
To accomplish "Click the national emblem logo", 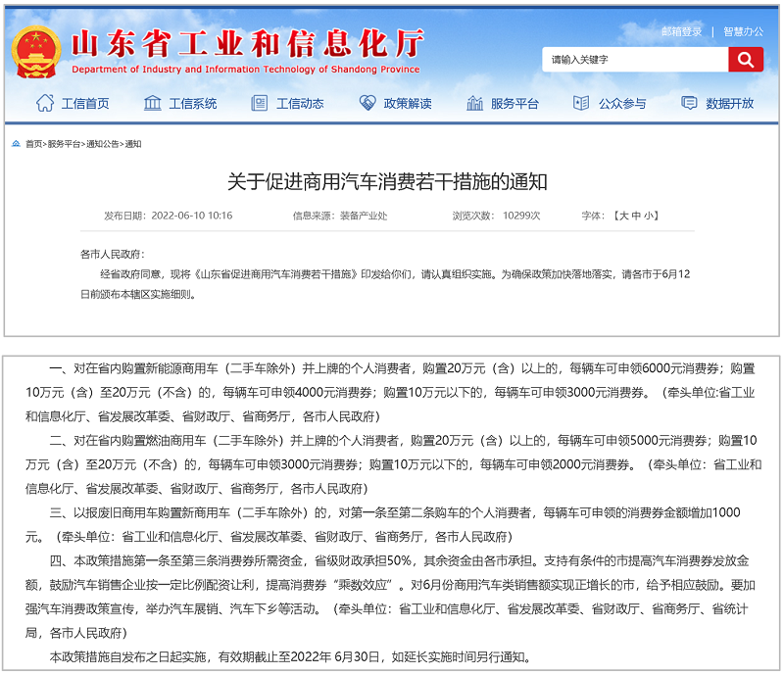I will click(36, 52).
